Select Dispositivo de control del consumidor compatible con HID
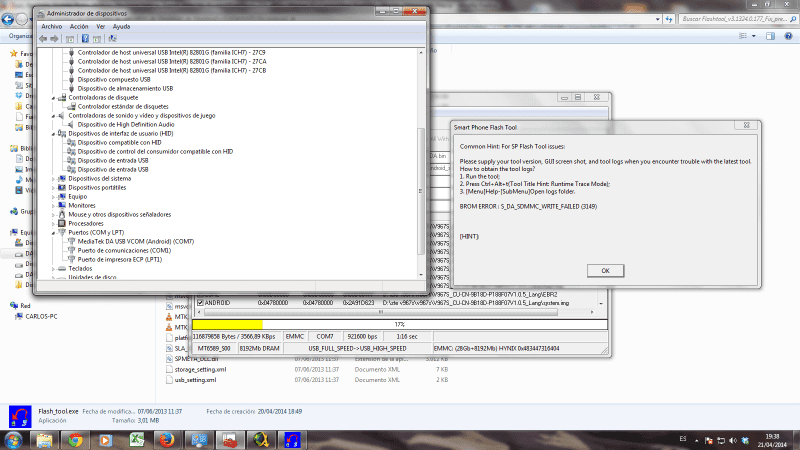This screenshot has width=800, height=450. 155,152
